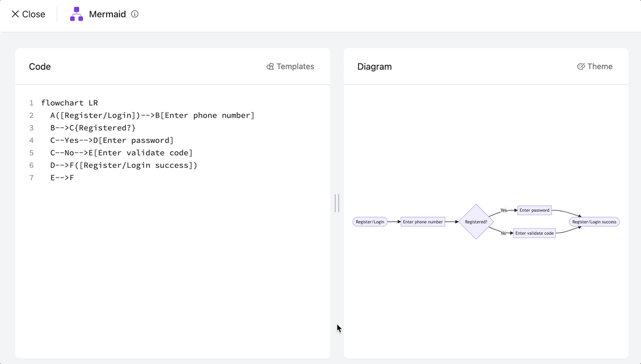The height and width of the screenshot is (364, 641).
Task: Select the Register/Login success node
Action: [x=594, y=222]
